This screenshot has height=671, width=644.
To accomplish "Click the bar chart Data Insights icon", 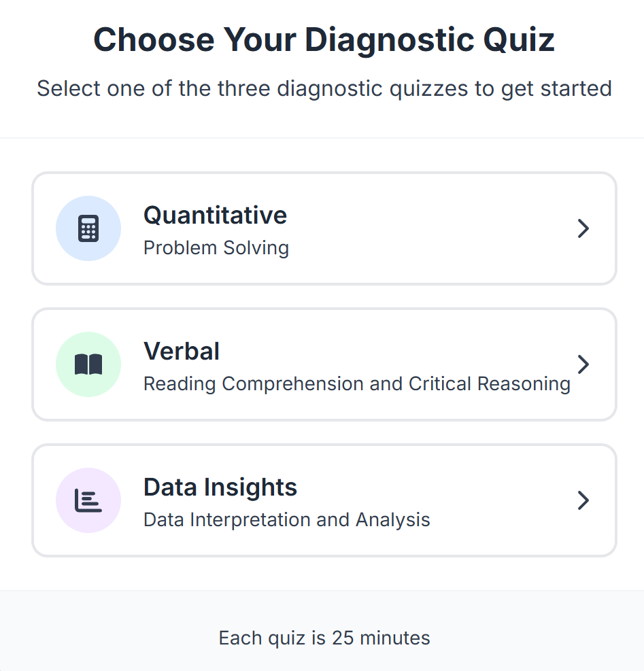I will click(x=88, y=500).
